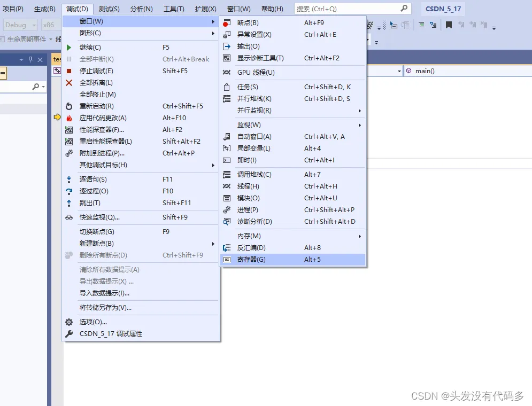Click the 选项(O) gear icon

point(69,322)
